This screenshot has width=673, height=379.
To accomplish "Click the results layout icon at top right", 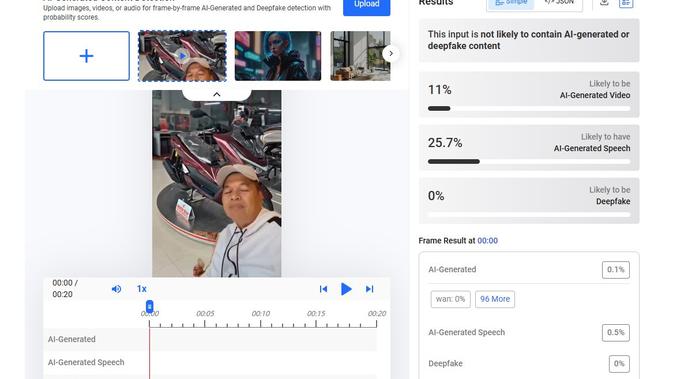I will [626, 3].
